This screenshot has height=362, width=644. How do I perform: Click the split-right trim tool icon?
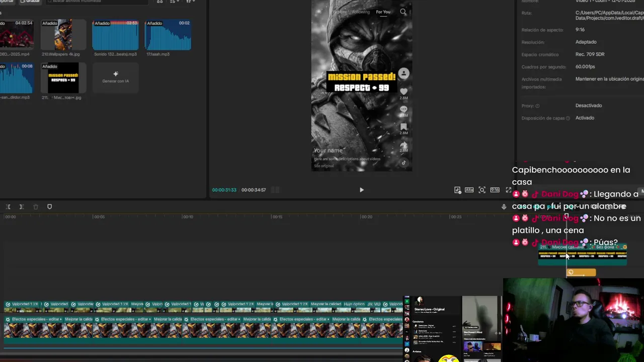pyautogui.click(x=22, y=207)
